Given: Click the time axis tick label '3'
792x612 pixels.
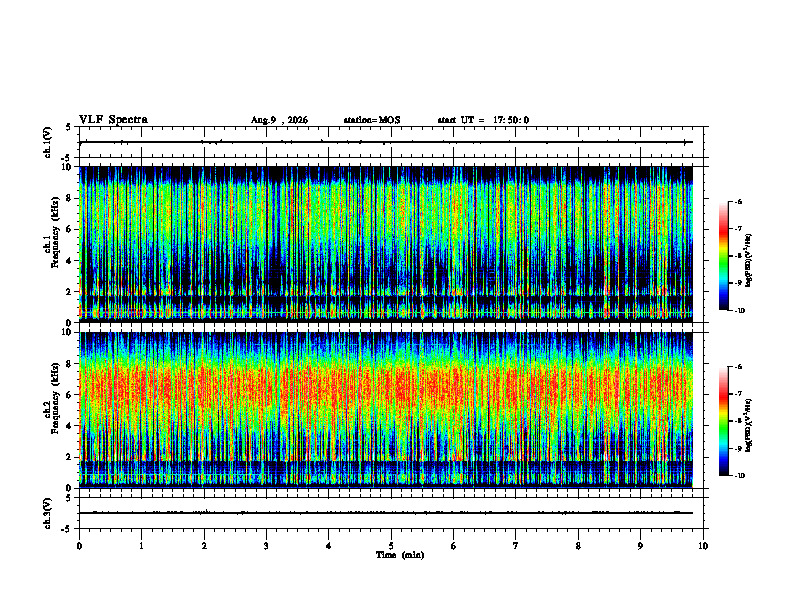Looking at the screenshot, I should [266, 546].
